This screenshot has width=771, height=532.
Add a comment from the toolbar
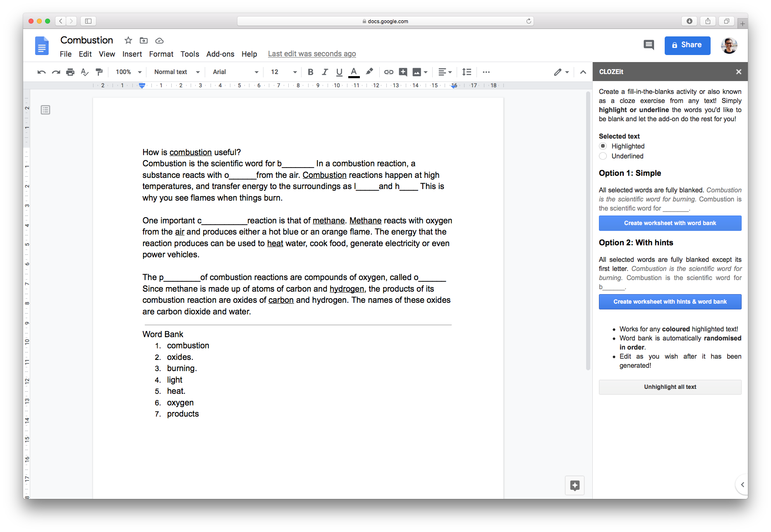click(403, 72)
